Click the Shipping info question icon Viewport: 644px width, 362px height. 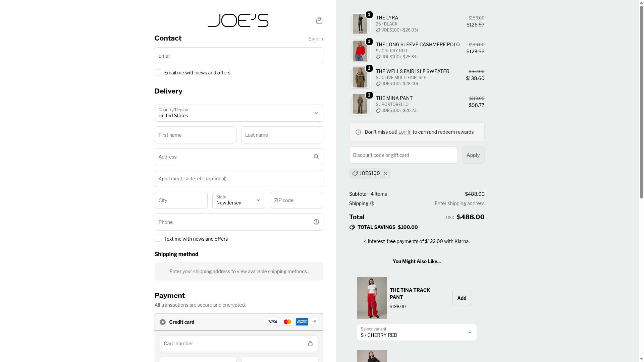click(372, 203)
